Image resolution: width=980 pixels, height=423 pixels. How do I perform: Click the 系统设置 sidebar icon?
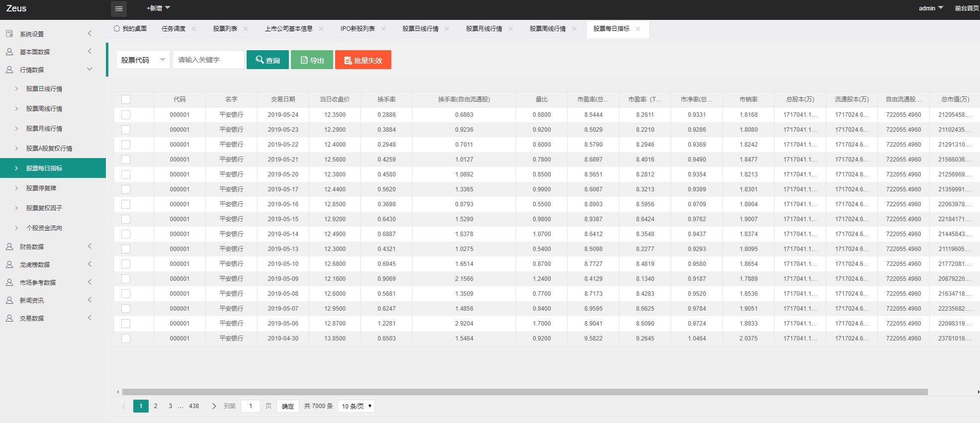click(9, 34)
